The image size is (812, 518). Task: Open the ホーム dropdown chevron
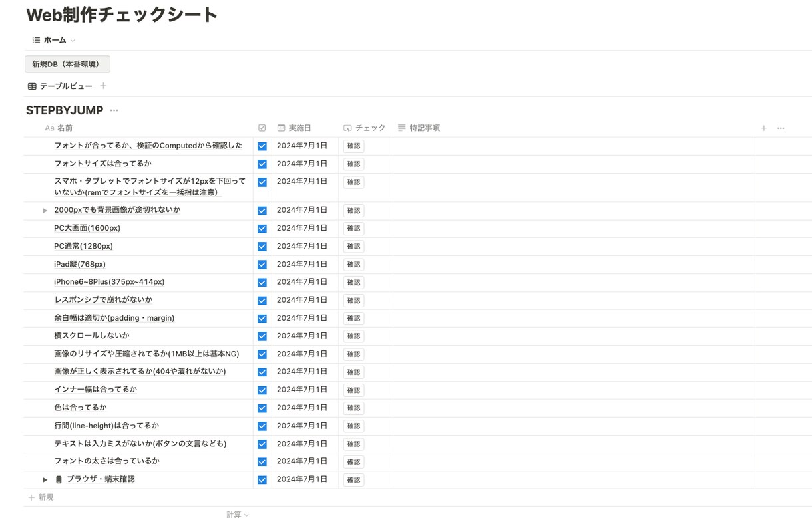click(73, 41)
